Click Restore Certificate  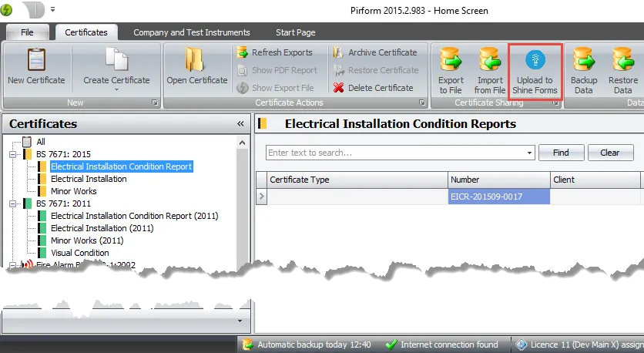coord(376,70)
